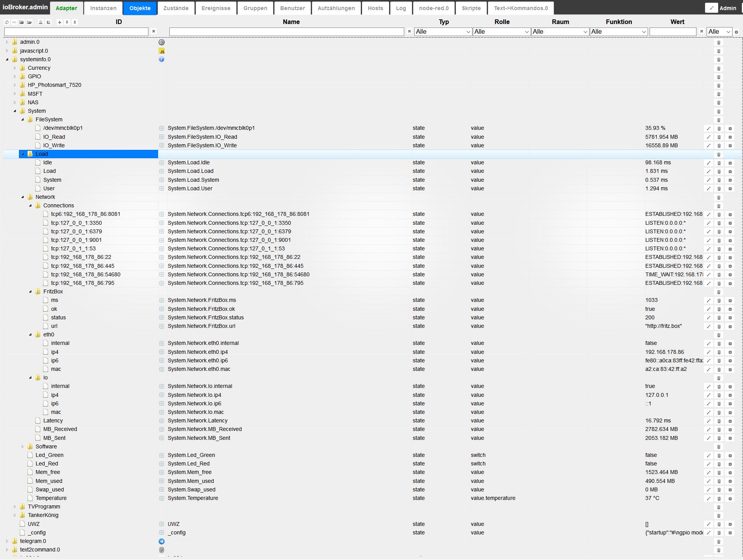Open settings gear for System.Temperature row
The image size is (743, 560).
pos(730,498)
